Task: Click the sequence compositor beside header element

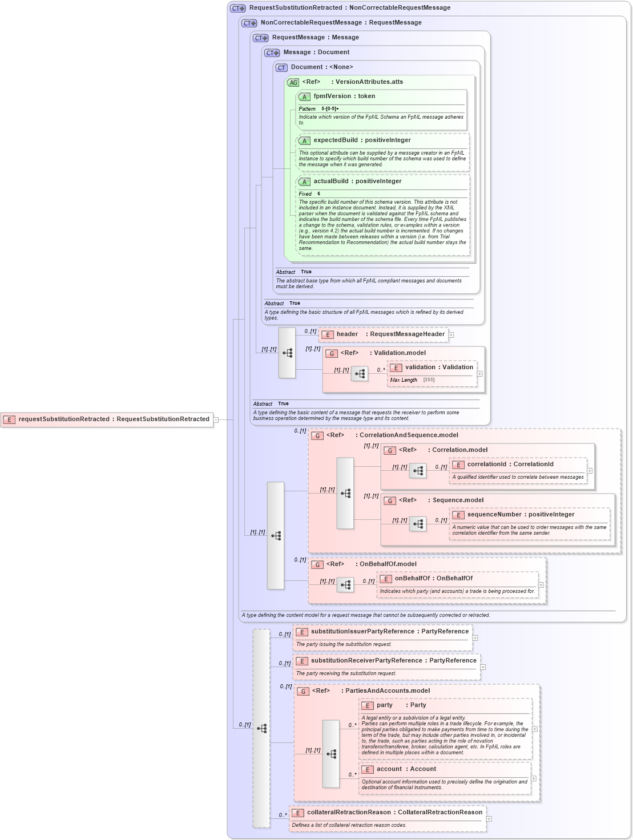Action: click(x=287, y=353)
